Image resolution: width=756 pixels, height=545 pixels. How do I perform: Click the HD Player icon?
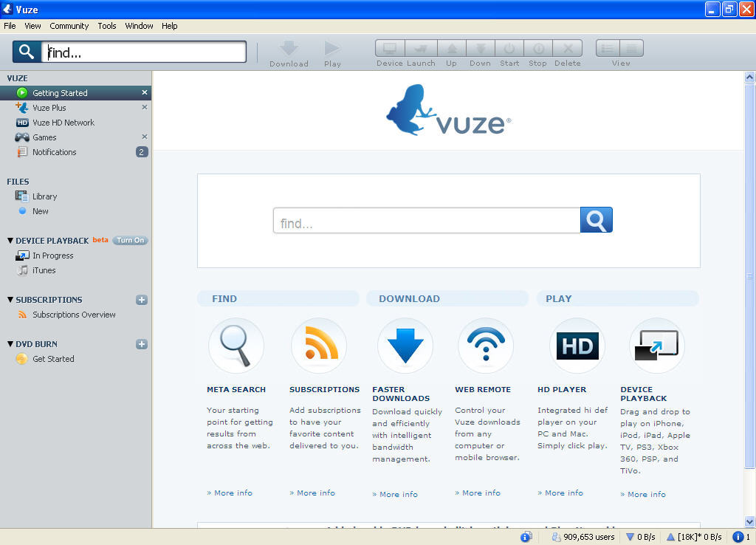(577, 344)
